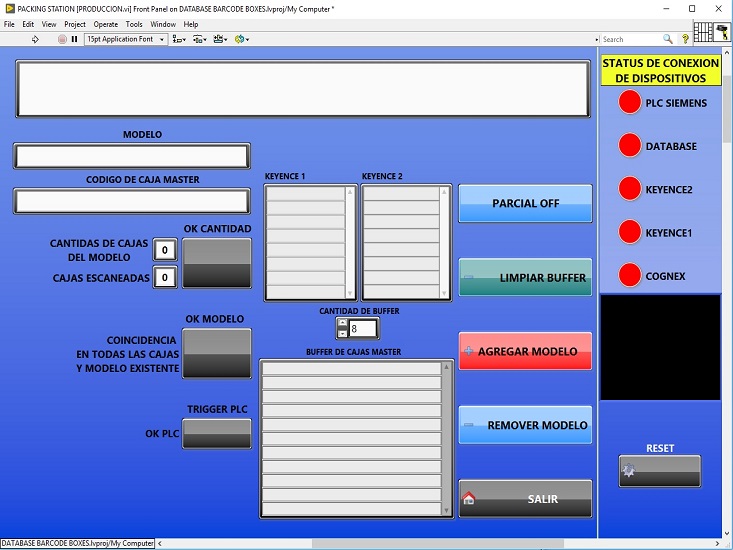Click the LIMPIAR BUFFER button
The image size is (733, 550).
click(x=525, y=277)
